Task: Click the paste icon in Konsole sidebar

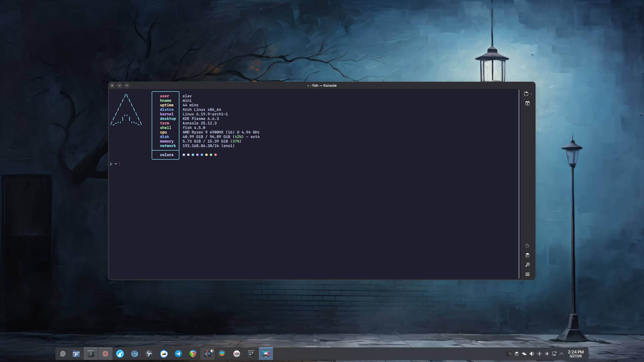Action: click(x=527, y=255)
